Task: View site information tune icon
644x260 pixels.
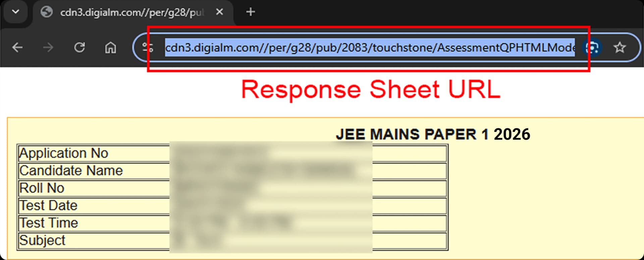Action: point(148,48)
